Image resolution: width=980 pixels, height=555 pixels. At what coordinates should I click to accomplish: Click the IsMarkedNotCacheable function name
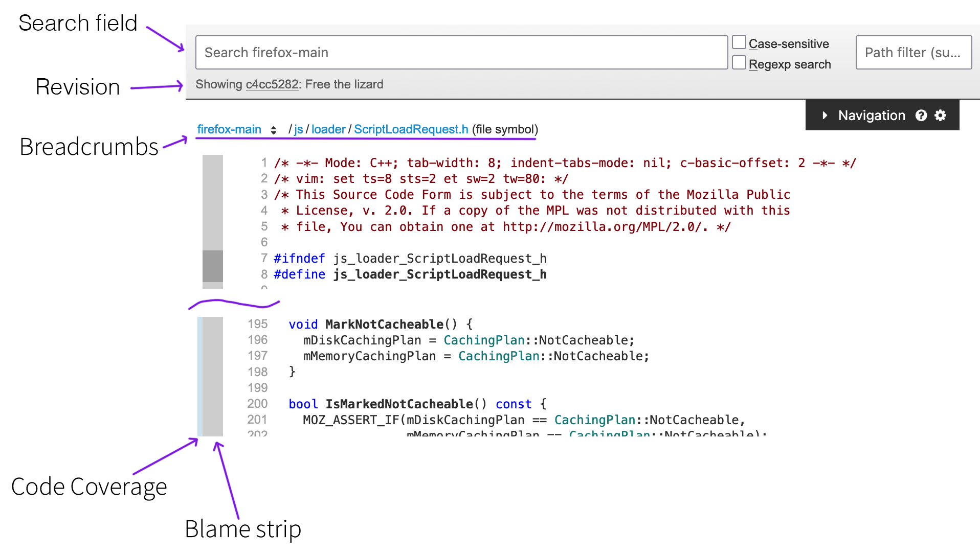coord(399,404)
